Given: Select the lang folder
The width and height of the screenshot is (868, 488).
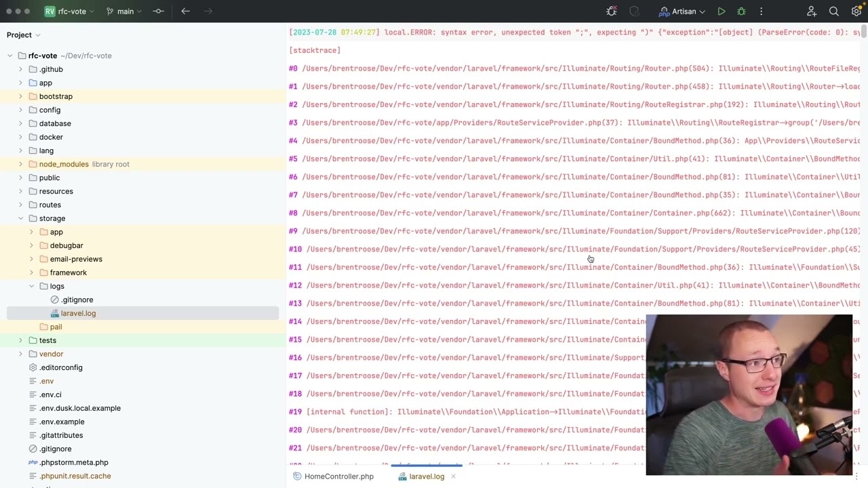Looking at the screenshot, I should coord(46,150).
